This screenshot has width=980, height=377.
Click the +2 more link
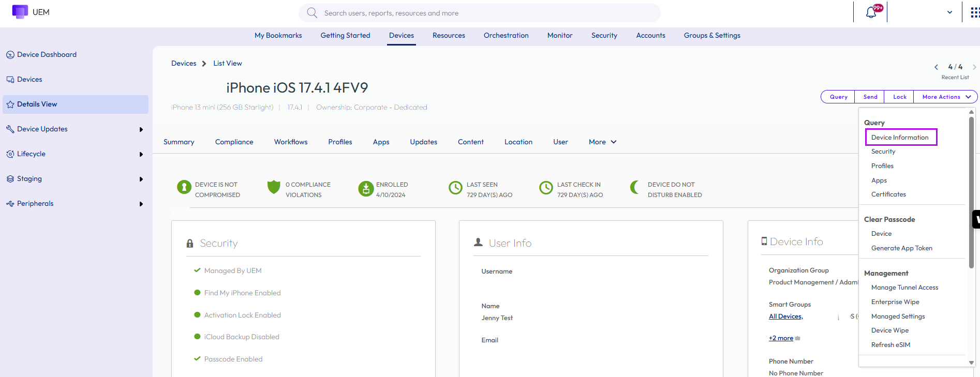pyautogui.click(x=781, y=338)
